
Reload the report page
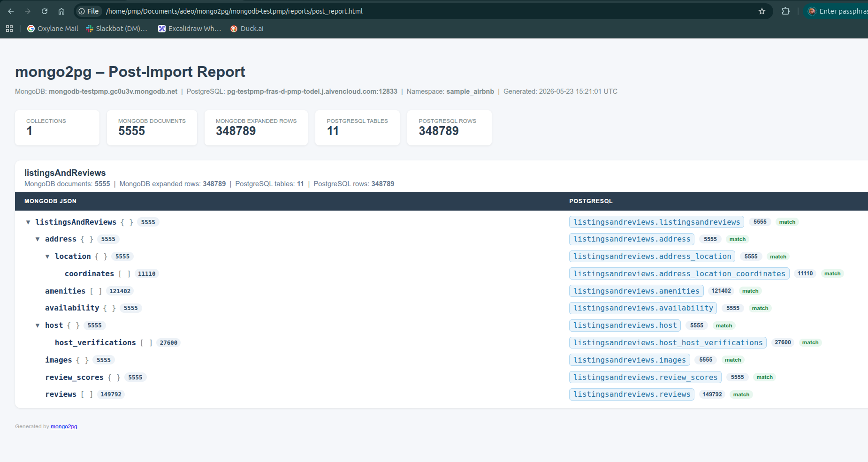tap(45, 11)
